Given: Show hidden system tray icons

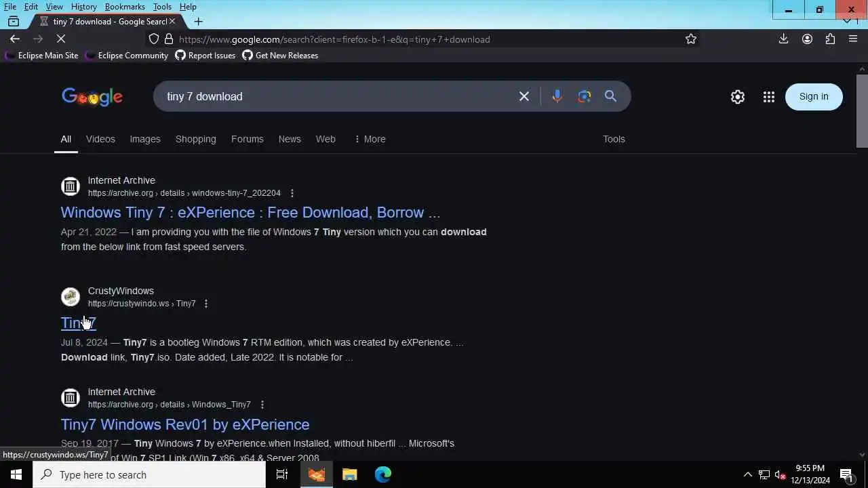Looking at the screenshot, I should pyautogui.click(x=748, y=474).
